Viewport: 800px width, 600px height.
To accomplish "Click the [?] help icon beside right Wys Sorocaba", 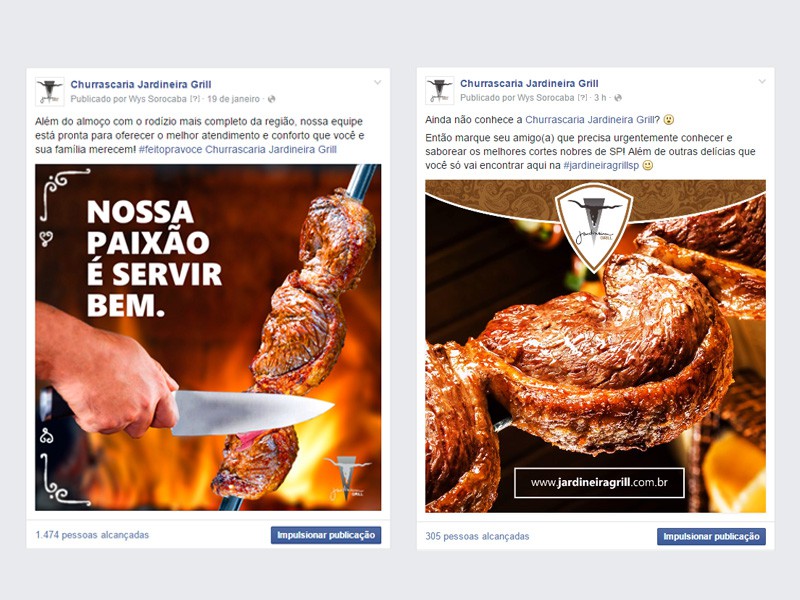I will [x=582, y=97].
